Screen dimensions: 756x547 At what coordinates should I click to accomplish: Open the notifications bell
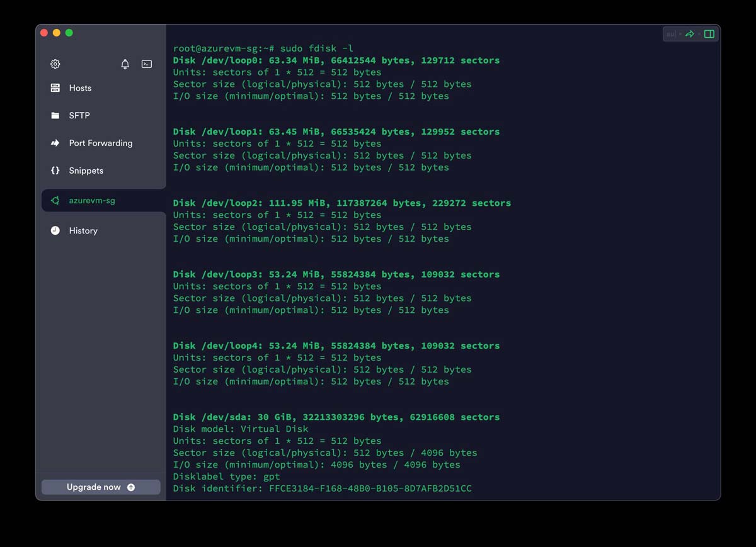[125, 64]
